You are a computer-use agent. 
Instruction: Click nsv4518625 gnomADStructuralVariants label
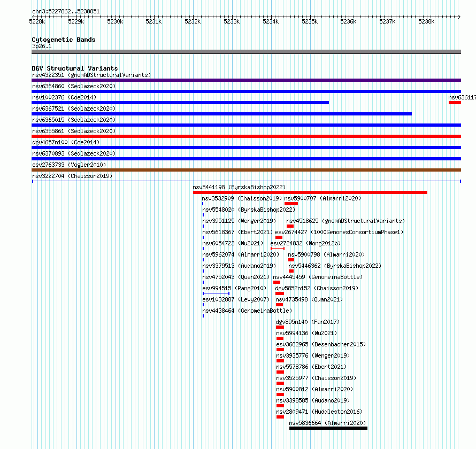click(x=346, y=221)
